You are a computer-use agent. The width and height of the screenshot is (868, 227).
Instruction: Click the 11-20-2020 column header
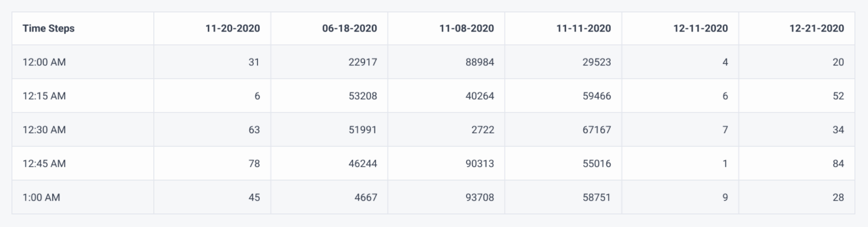coord(212,29)
